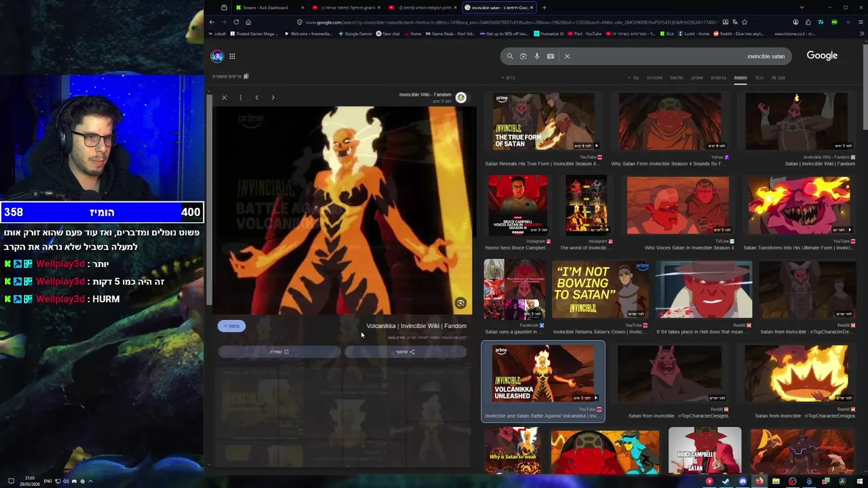Open 'Why Satan From Invincible Season 4 Sounds' result
This screenshot has width=868, height=488.
670,163
